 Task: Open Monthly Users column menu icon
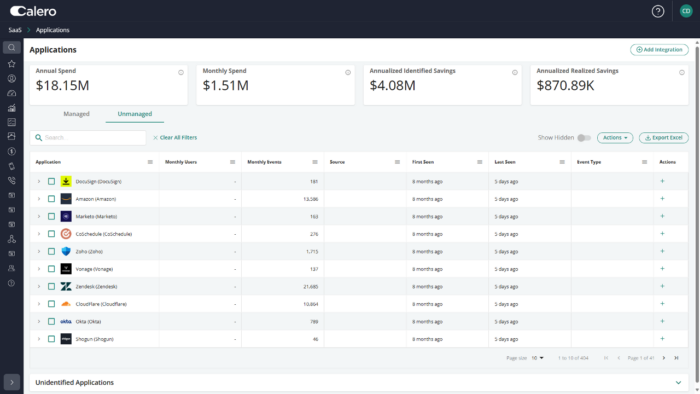[x=233, y=162]
